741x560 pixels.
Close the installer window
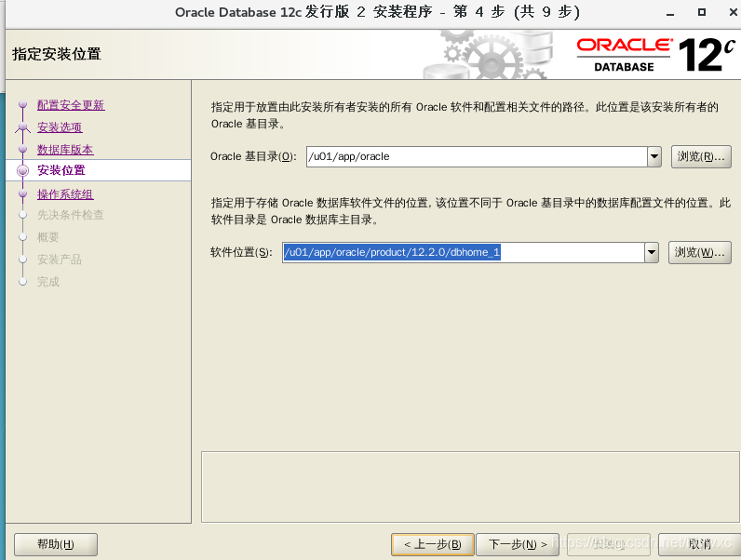[733, 12]
